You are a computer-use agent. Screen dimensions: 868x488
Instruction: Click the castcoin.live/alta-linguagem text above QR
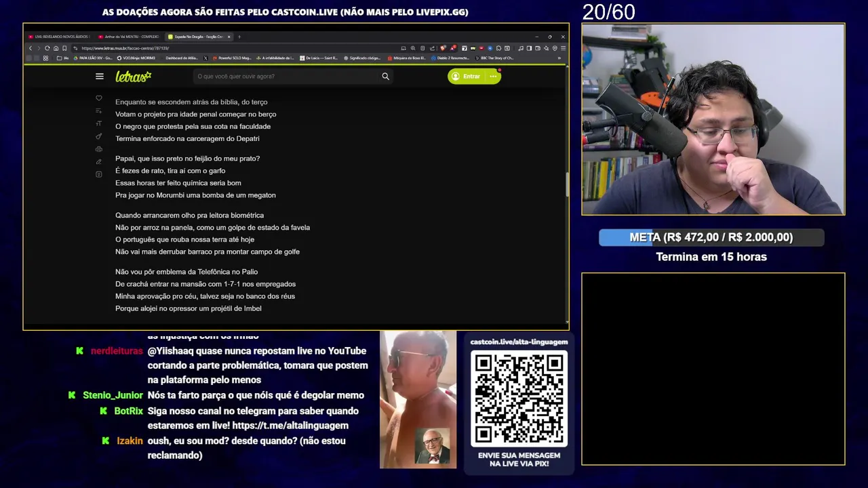click(519, 342)
